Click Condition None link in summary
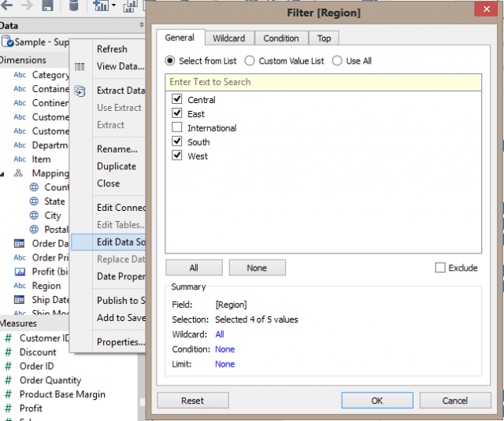 (224, 349)
